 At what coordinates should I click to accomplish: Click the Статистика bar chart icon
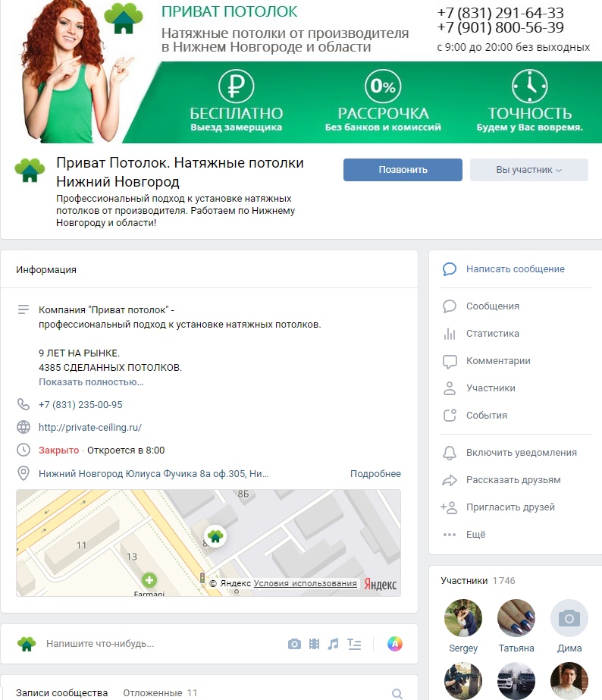450,334
